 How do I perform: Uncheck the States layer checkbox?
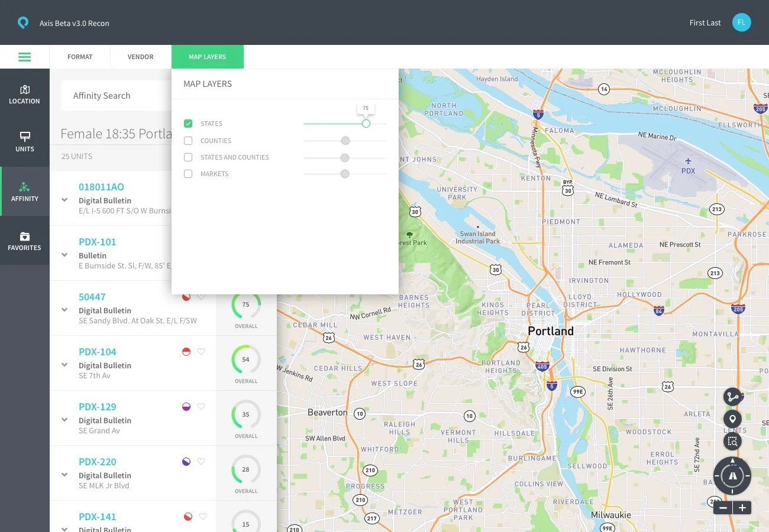click(x=188, y=124)
